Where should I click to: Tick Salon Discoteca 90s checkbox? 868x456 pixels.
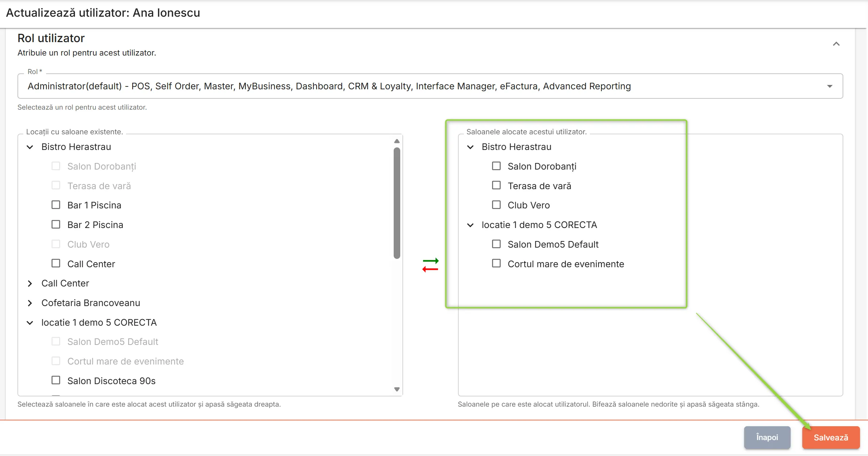(x=56, y=380)
